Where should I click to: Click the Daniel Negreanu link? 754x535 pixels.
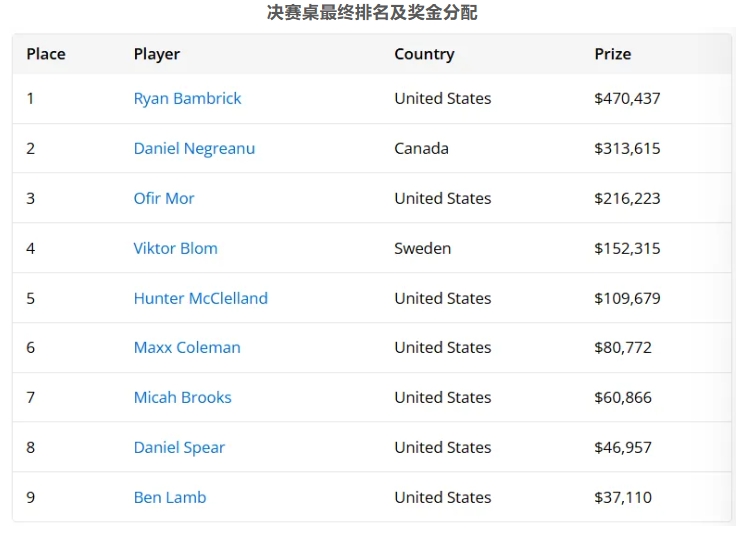pos(194,149)
